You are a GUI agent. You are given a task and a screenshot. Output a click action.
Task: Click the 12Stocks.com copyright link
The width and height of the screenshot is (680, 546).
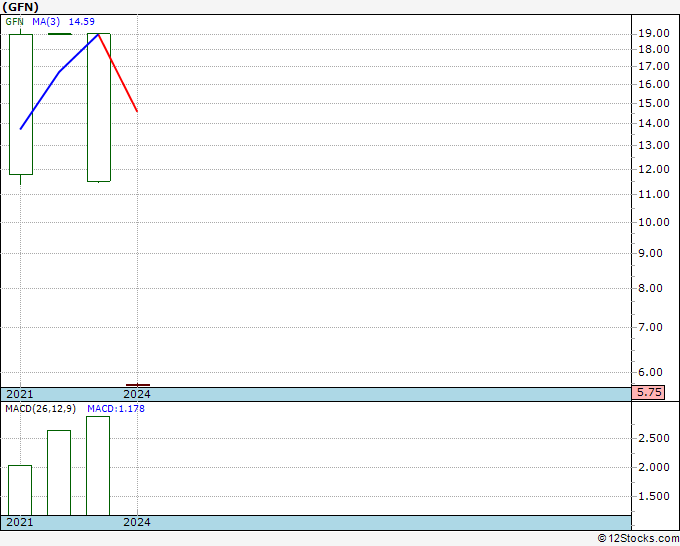(x=638, y=539)
